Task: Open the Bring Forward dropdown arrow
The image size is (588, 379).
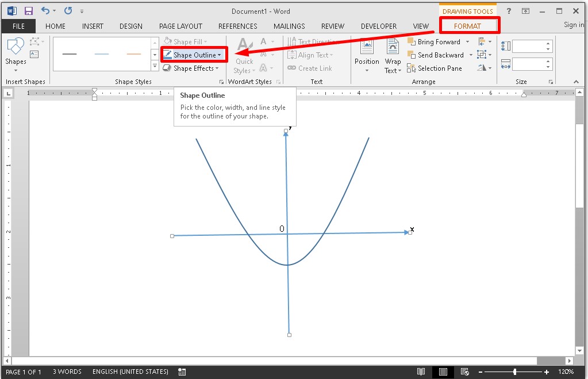Action: coord(467,42)
